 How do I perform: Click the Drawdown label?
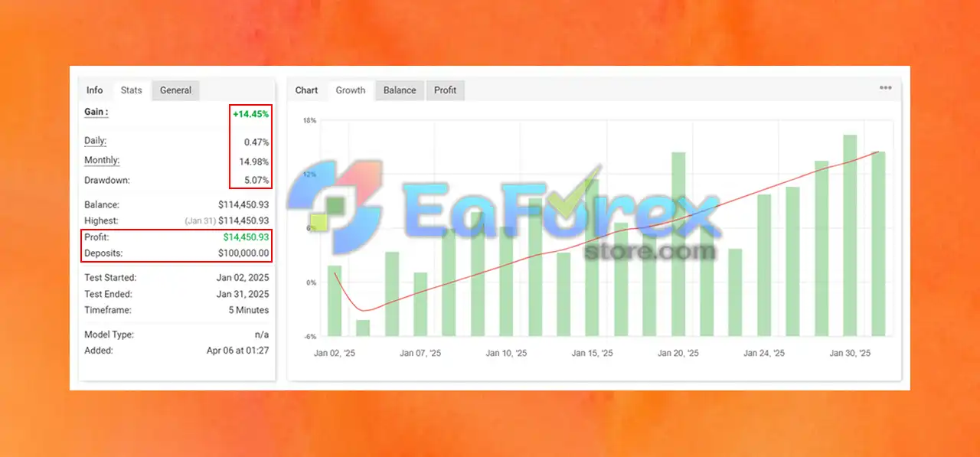[x=107, y=181]
